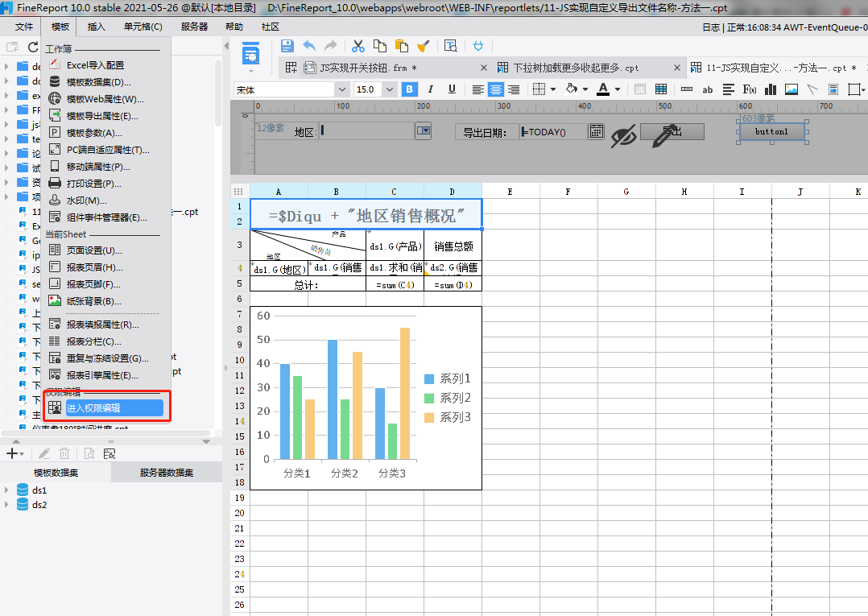Viewport: 868px width, 616px height.
Task: Refresh the template directory tree
Action: pos(33,47)
